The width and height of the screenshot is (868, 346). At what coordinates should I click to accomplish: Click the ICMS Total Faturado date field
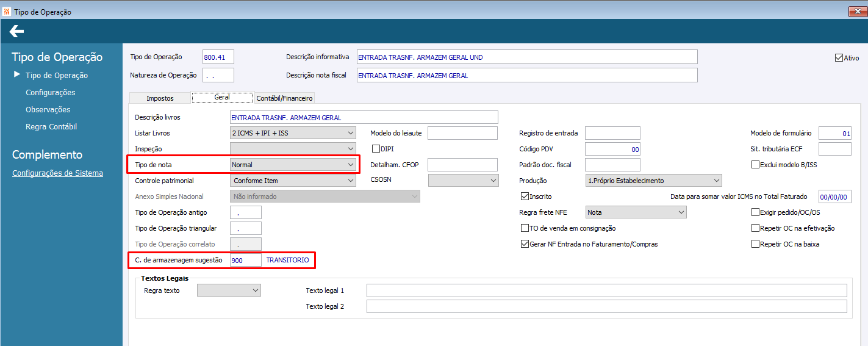pos(835,196)
